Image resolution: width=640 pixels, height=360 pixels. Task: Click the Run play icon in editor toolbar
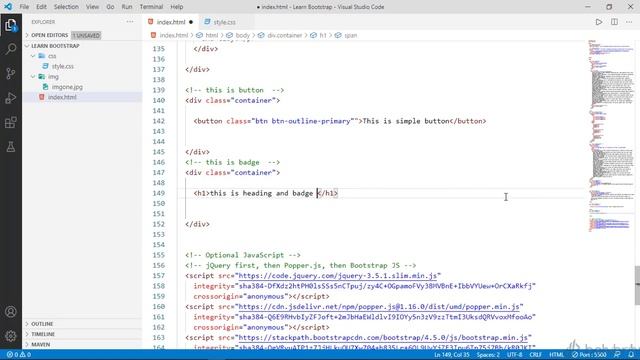(x=599, y=22)
